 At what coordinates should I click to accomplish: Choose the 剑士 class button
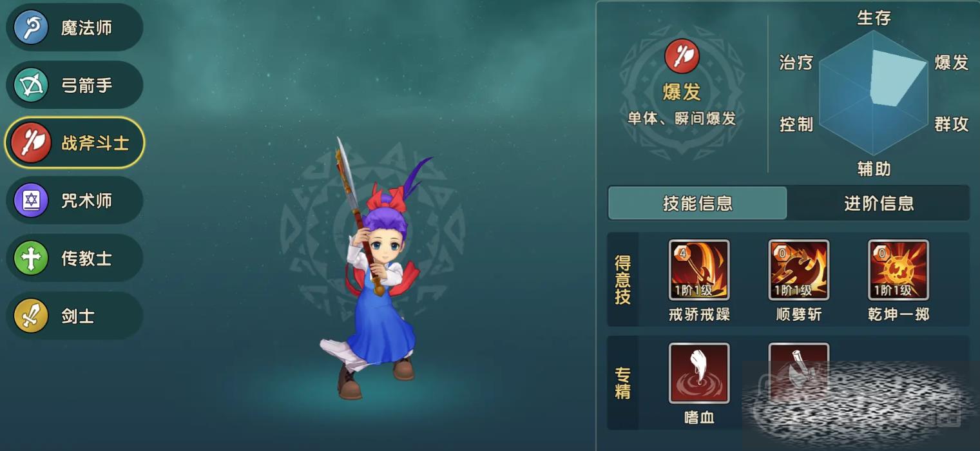pos(75,316)
